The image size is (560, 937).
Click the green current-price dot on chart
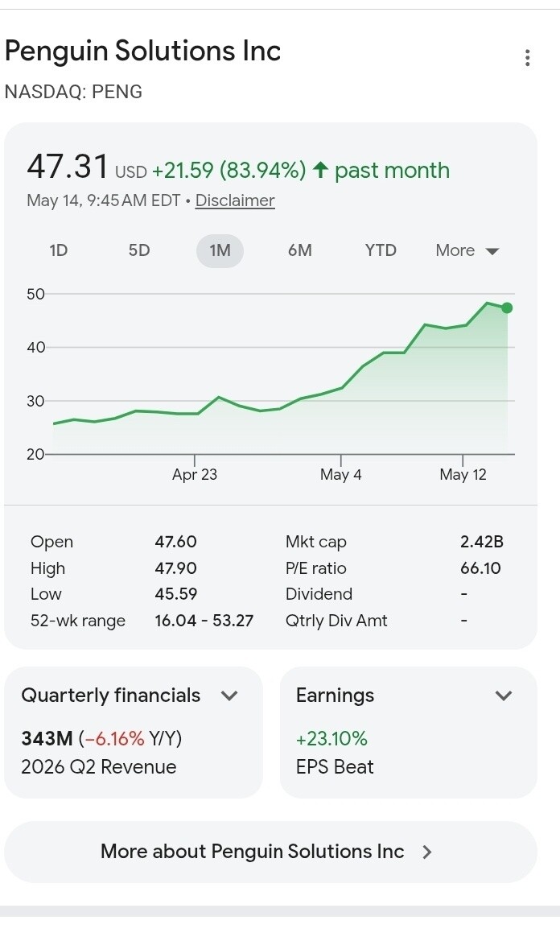click(x=507, y=308)
